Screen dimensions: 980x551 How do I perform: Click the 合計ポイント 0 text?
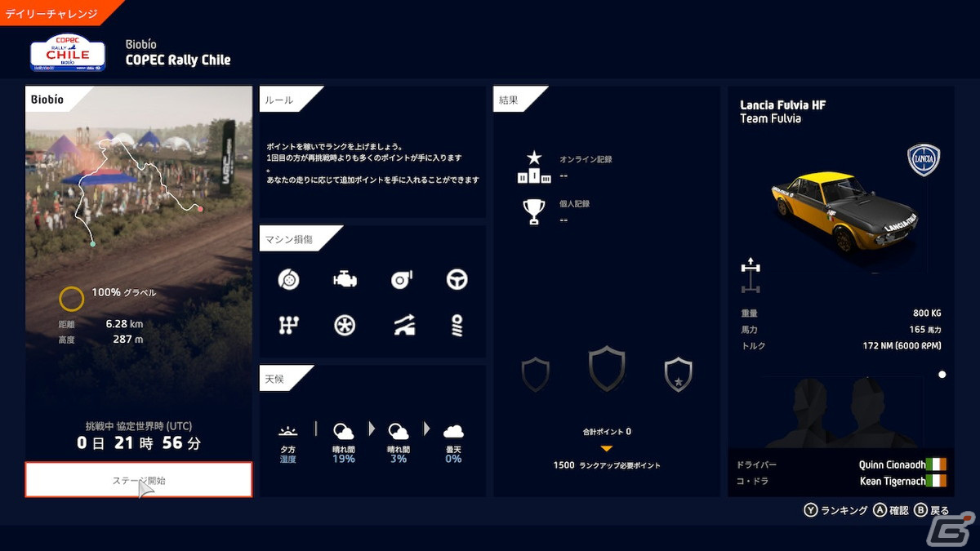pyautogui.click(x=606, y=432)
